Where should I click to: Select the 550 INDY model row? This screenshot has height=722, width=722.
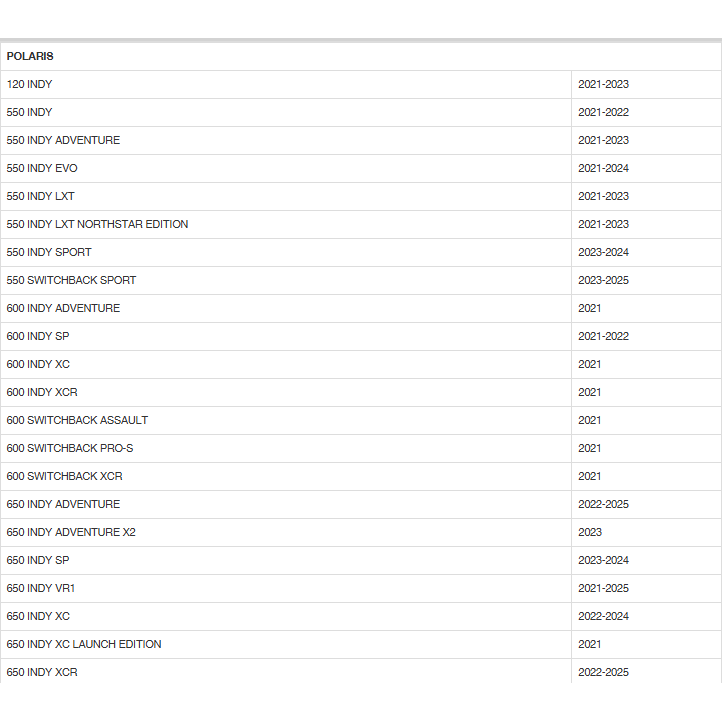(x=361, y=113)
